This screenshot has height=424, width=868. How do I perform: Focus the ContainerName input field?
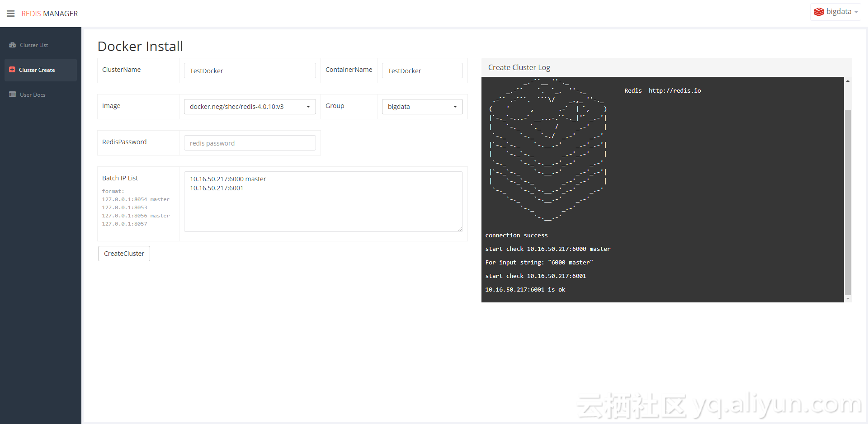422,71
